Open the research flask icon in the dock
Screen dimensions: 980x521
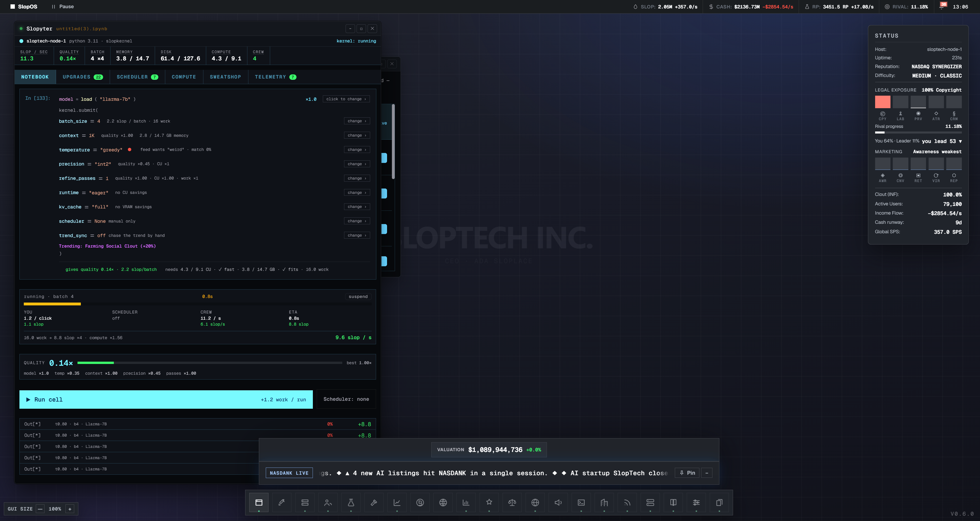click(x=351, y=502)
